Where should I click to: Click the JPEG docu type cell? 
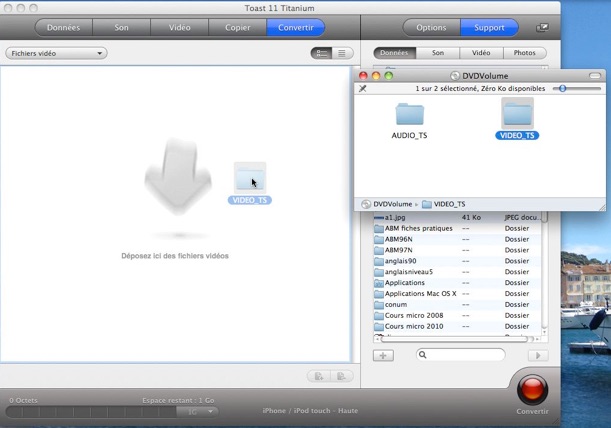[521, 218]
